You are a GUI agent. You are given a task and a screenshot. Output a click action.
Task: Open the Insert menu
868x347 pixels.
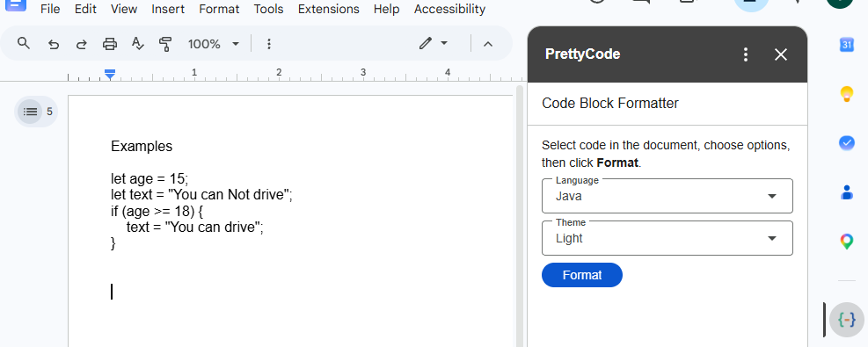[x=168, y=9]
